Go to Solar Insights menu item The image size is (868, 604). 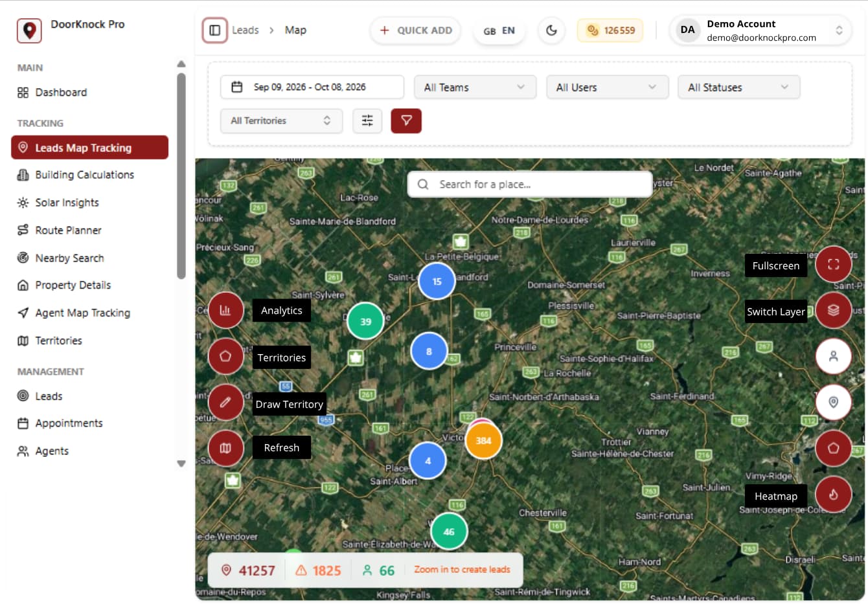(x=67, y=203)
